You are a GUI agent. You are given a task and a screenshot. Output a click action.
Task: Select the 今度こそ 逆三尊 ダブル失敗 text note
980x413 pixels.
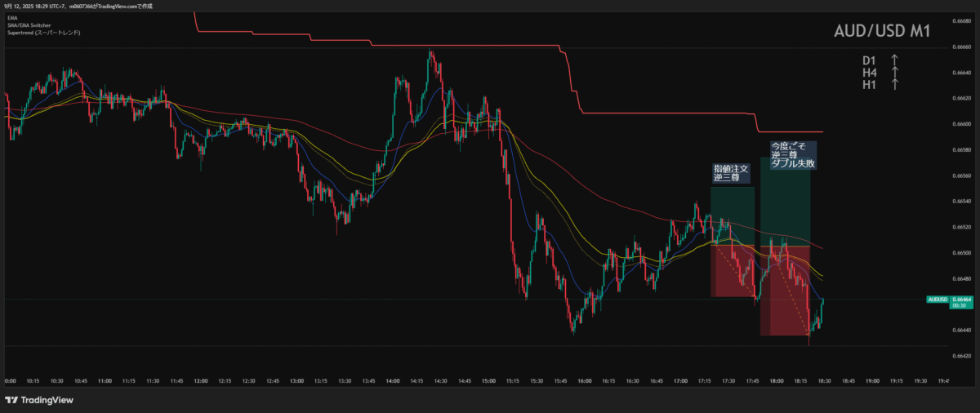click(x=792, y=155)
